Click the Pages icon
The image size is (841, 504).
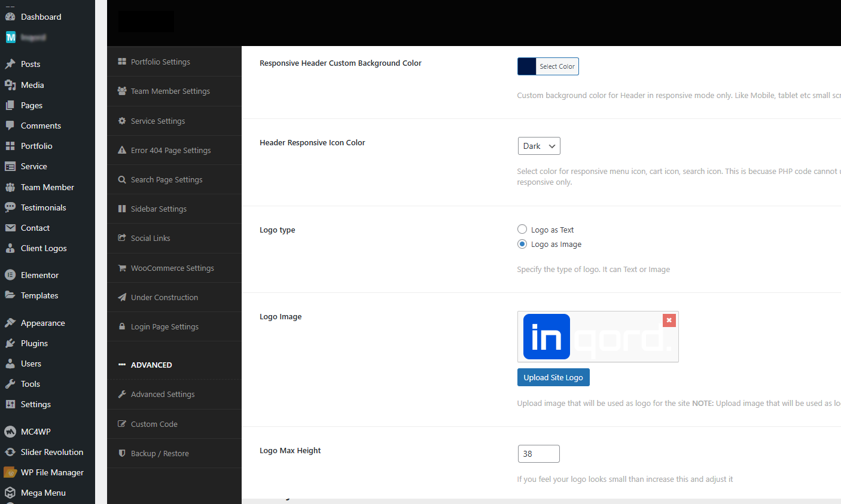click(10, 105)
